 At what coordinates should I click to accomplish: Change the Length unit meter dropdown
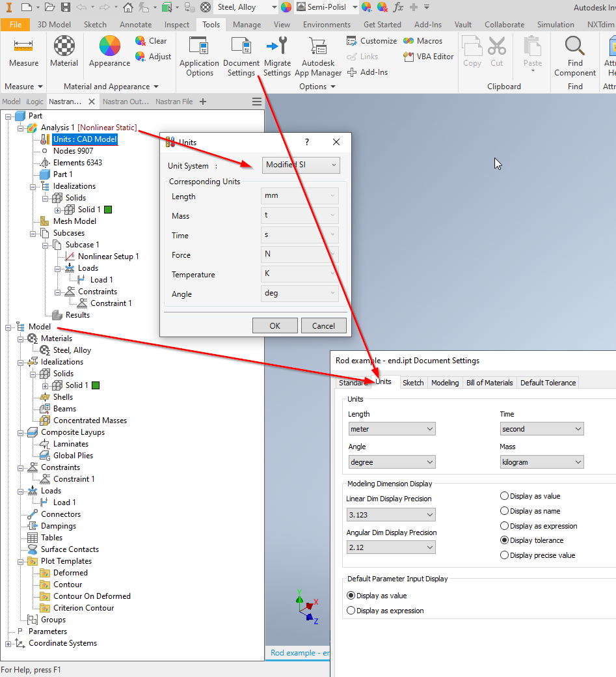pyautogui.click(x=391, y=428)
